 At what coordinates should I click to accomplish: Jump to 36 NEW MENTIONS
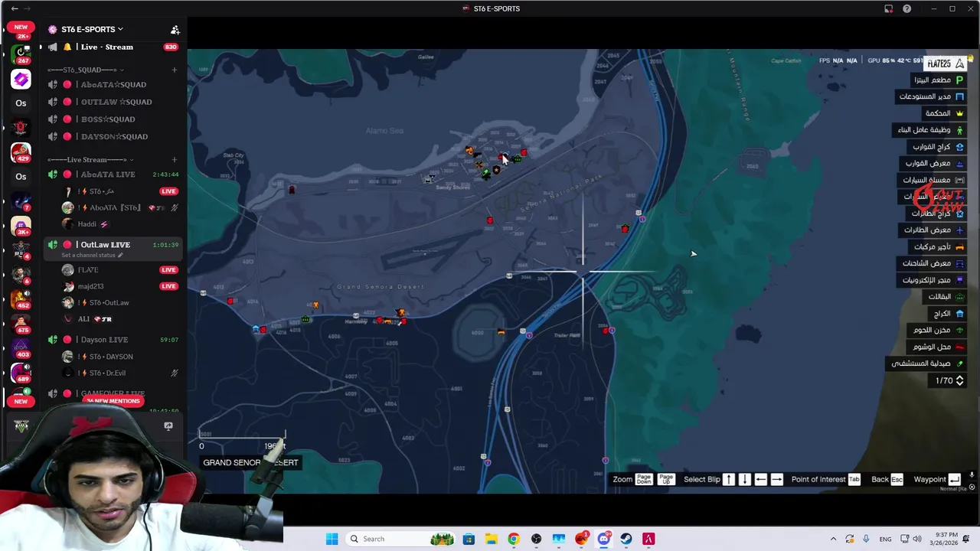(x=113, y=401)
